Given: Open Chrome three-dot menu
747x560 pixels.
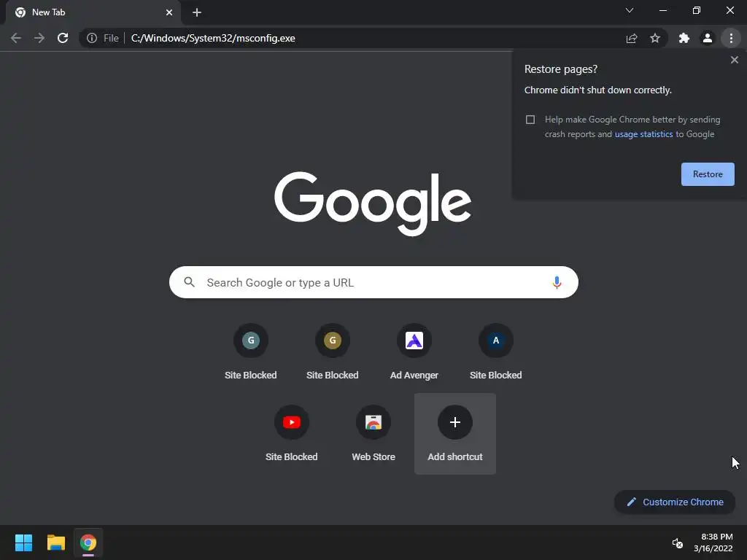Looking at the screenshot, I should click(x=731, y=38).
